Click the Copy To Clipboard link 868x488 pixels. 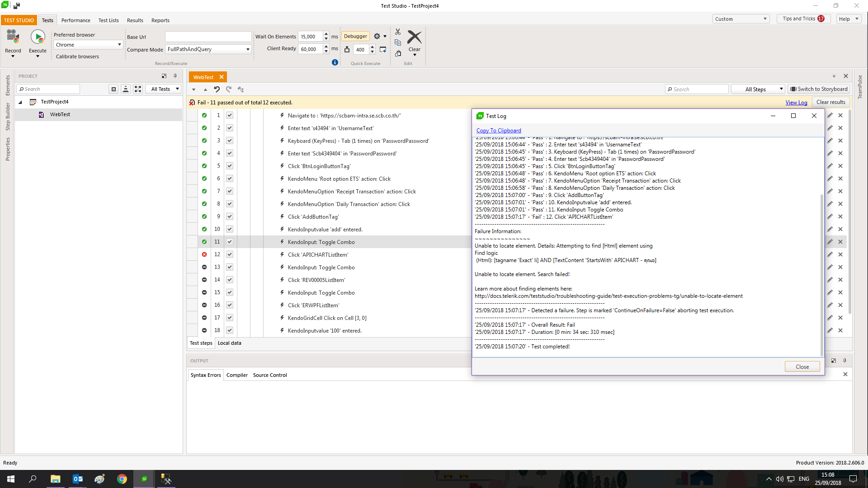click(498, 131)
